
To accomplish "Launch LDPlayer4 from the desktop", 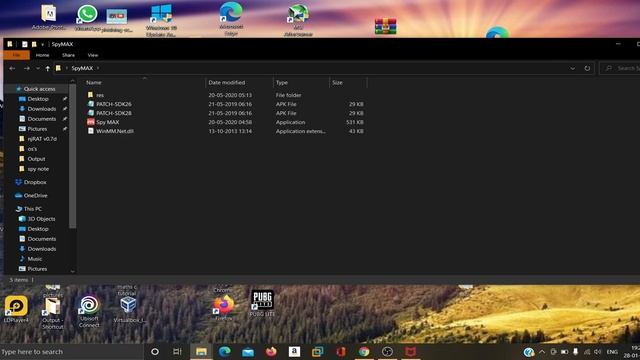I will (x=16, y=309).
